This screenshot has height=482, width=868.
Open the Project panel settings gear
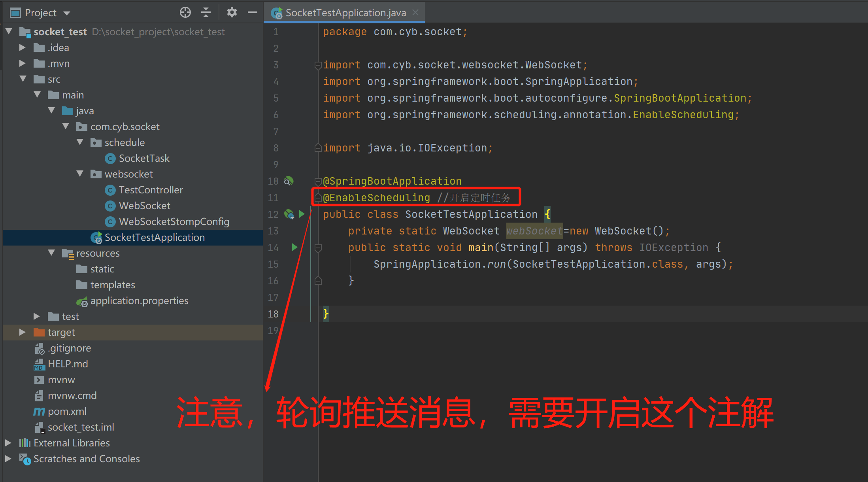(232, 12)
